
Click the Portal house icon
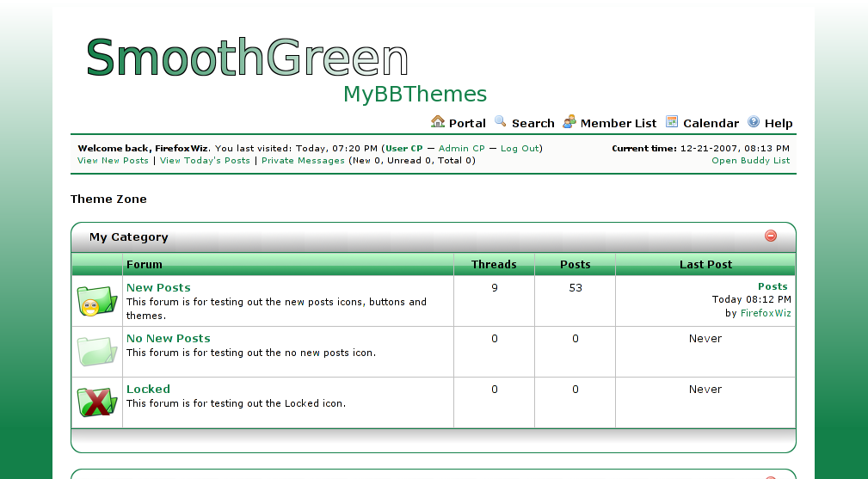438,122
